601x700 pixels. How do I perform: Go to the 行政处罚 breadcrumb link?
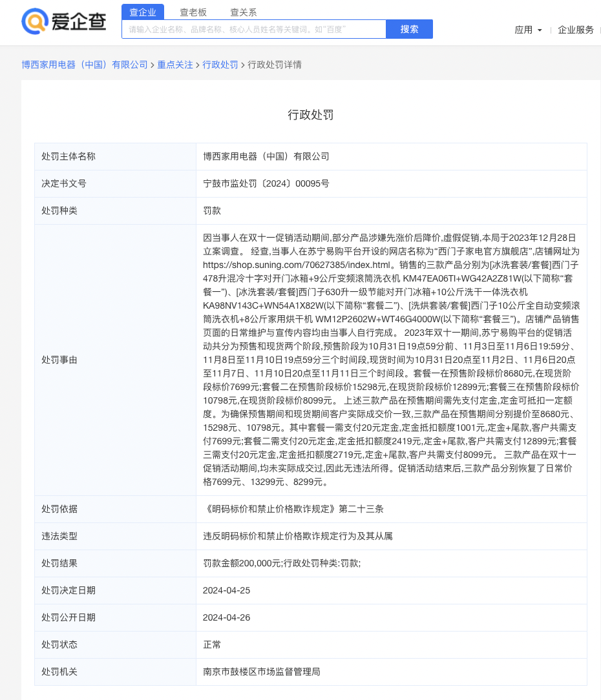220,65
